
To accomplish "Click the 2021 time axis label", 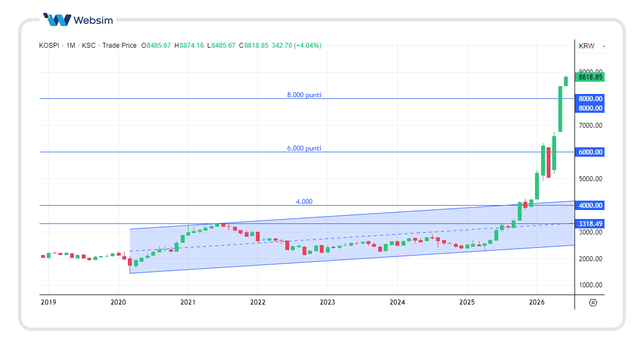I will pos(188,302).
